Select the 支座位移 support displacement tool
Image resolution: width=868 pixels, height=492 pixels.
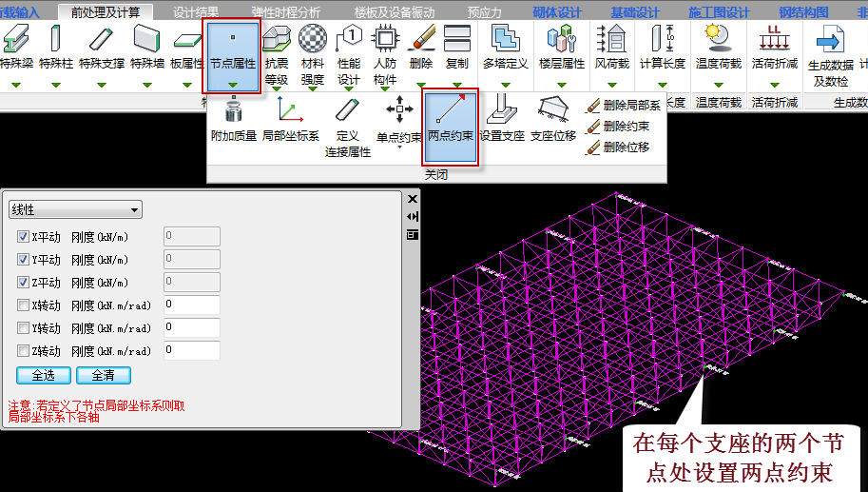pyautogui.click(x=553, y=119)
